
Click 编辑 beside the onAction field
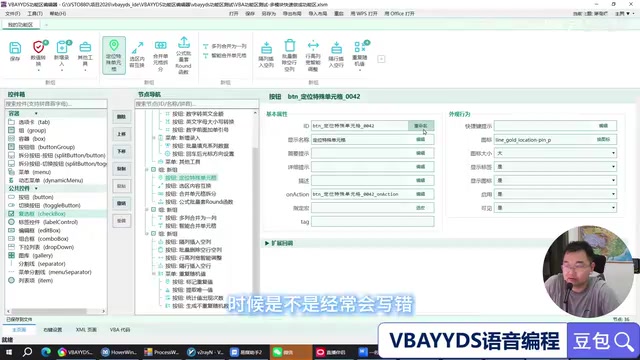tap(420, 194)
